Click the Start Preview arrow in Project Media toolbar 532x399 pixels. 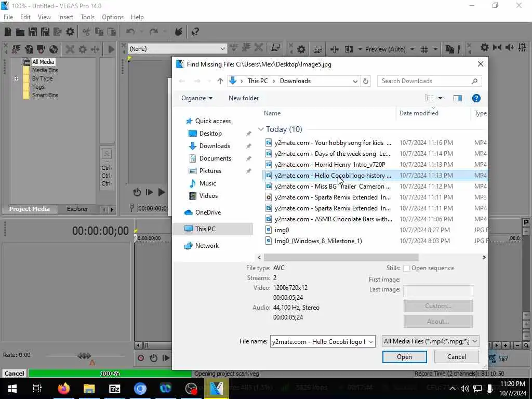111,49
